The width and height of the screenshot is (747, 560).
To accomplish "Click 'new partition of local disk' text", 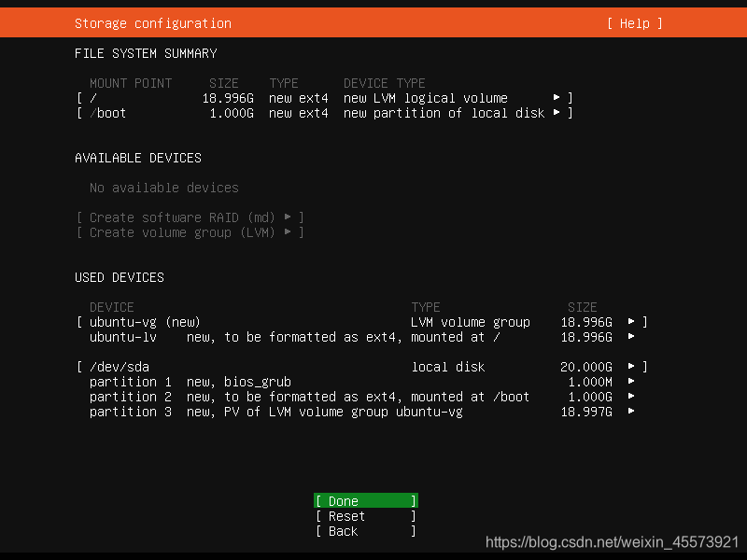I will click(444, 113).
